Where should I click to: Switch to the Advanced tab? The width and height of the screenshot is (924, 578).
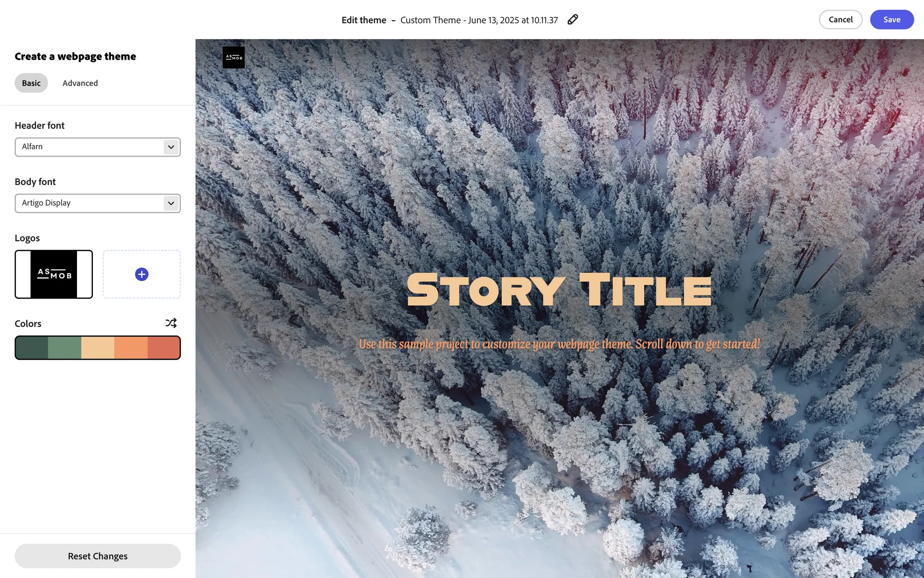point(80,83)
